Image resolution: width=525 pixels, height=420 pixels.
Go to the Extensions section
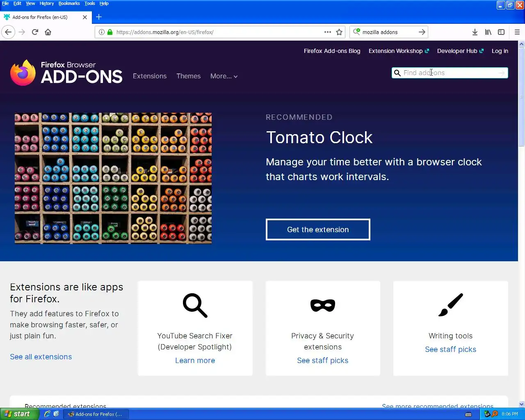(150, 76)
